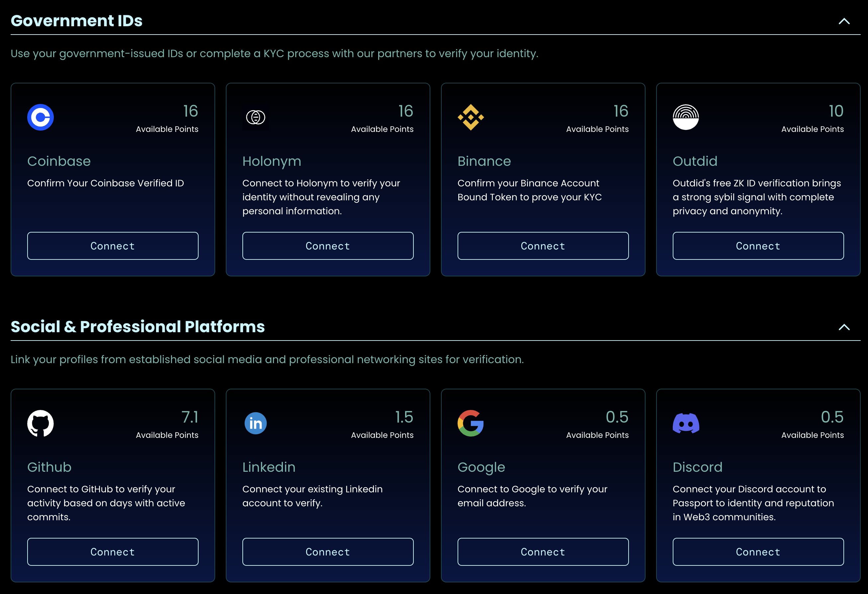Click the Linkedin logo icon
The height and width of the screenshot is (594, 868).
click(x=255, y=423)
